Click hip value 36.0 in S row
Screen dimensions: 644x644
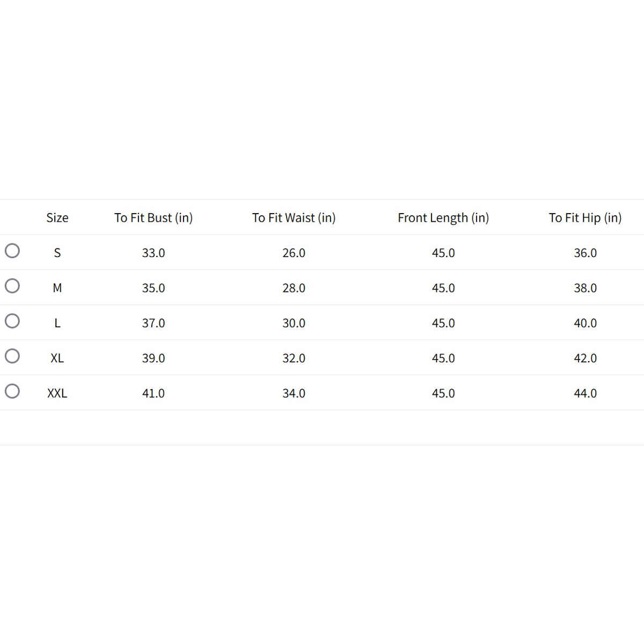[x=585, y=253]
